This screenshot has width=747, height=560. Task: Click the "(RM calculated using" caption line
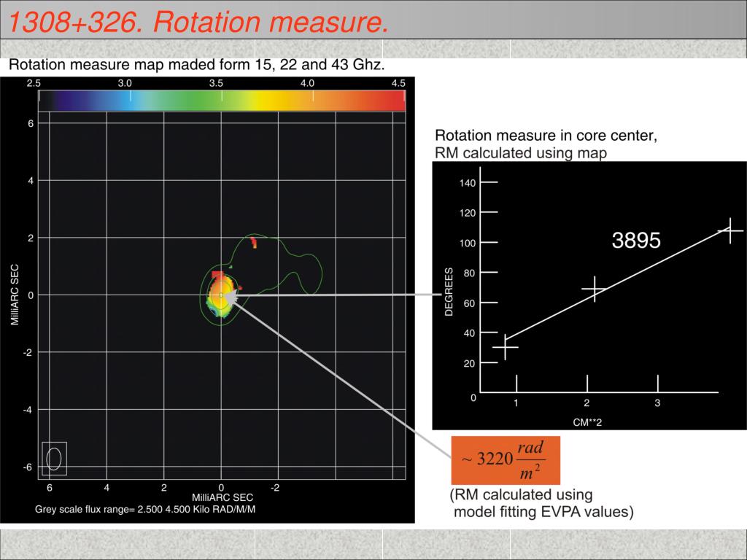pyautogui.click(x=521, y=495)
